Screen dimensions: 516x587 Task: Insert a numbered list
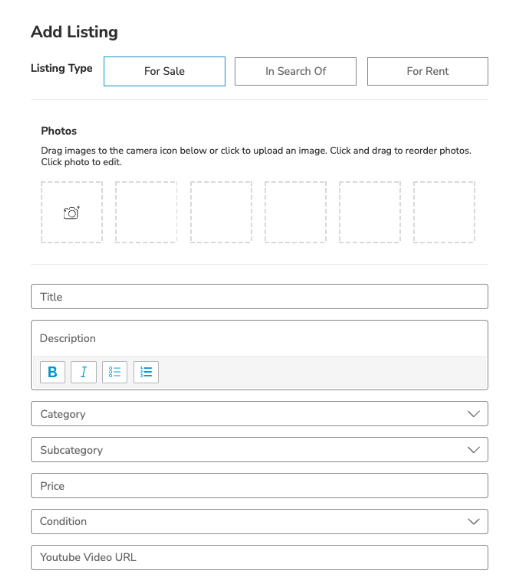(146, 372)
